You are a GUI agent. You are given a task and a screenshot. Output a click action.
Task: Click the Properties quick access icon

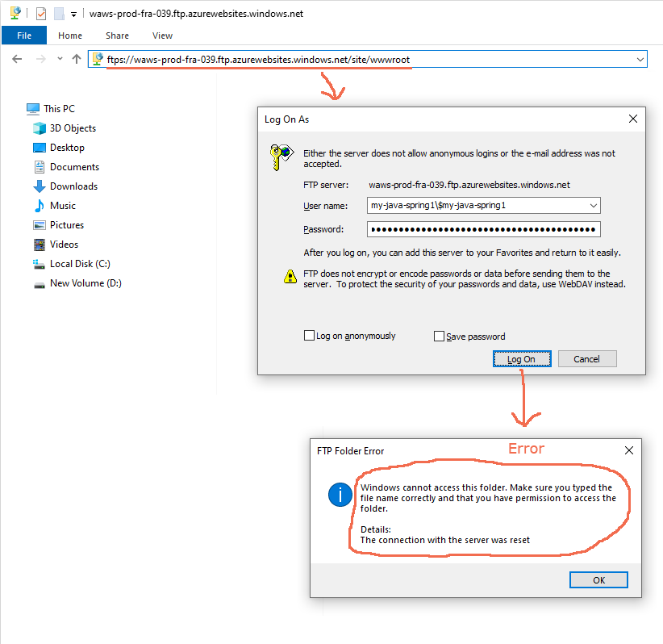coord(41,14)
